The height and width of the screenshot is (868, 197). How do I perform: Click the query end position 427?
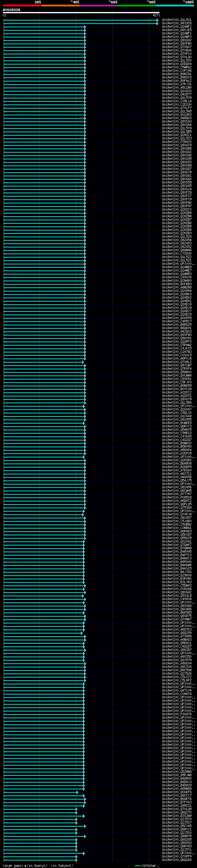click(x=155, y=15)
